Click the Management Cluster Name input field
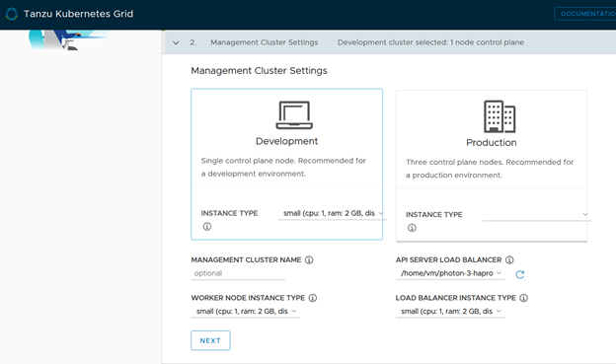The width and height of the screenshot is (616, 364). coord(238,273)
